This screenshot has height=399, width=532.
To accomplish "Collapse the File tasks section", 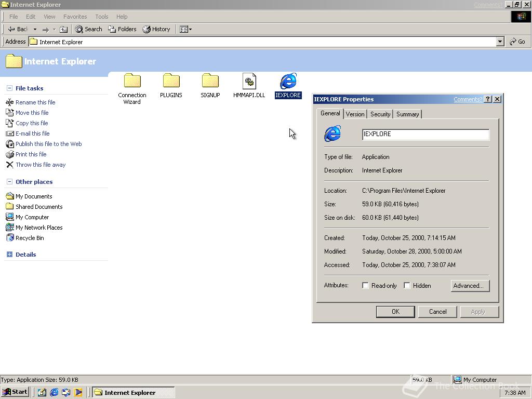I will tap(9, 88).
